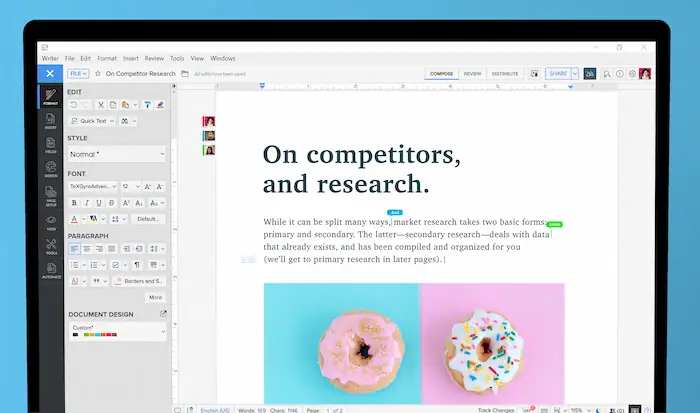
Task: Open the Quick Text dropdown
Action: [x=93, y=120]
